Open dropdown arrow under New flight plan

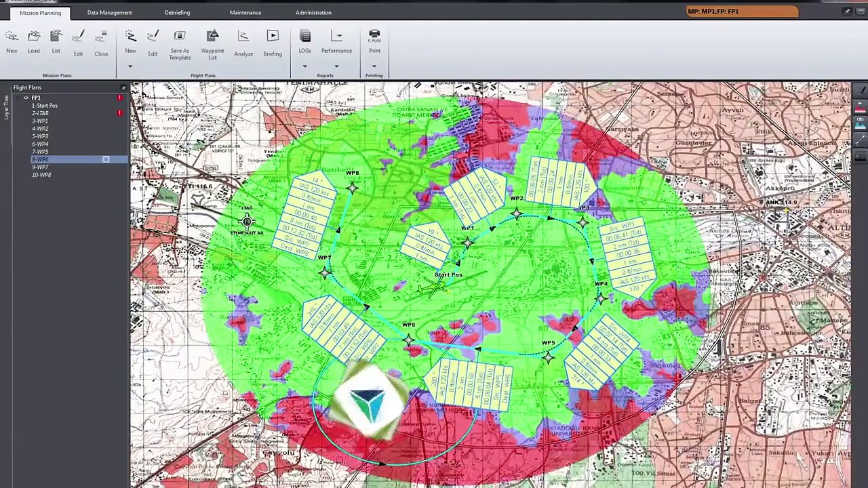point(130,66)
